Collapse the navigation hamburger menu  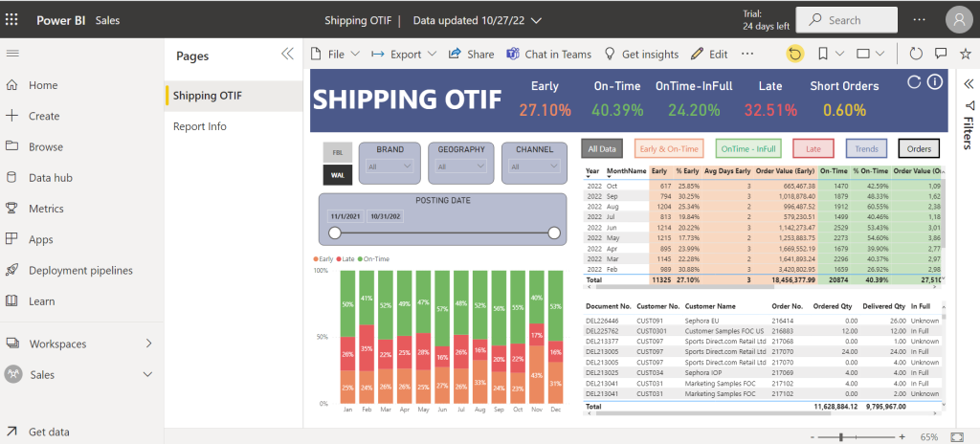point(11,54)
